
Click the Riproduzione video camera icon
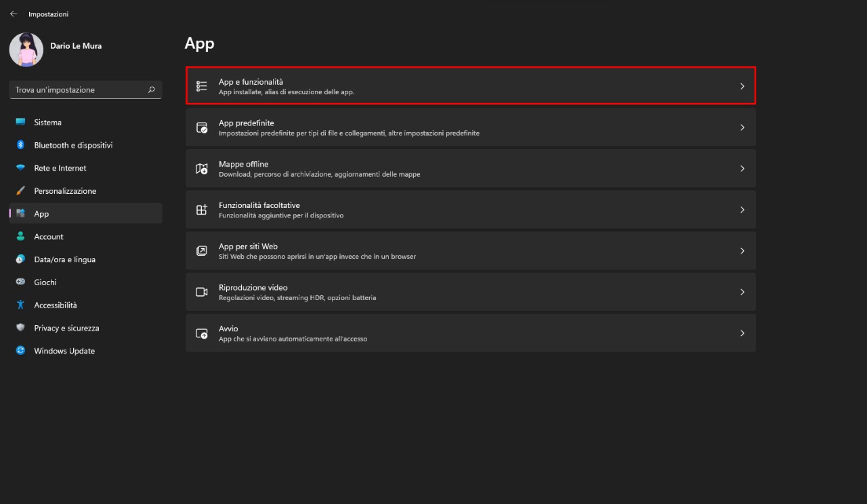click(x=202, y=292)
